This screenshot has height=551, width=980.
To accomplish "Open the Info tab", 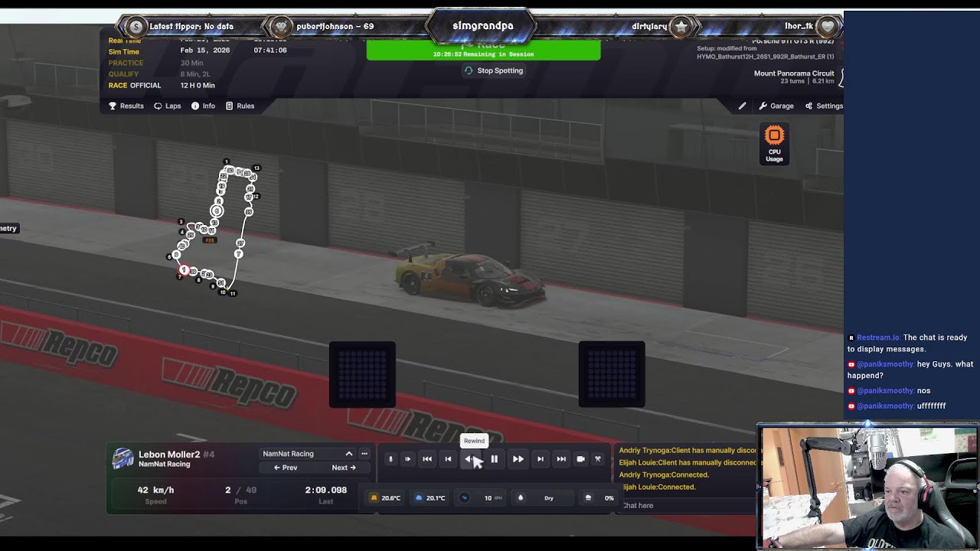I will click(203, 106).
